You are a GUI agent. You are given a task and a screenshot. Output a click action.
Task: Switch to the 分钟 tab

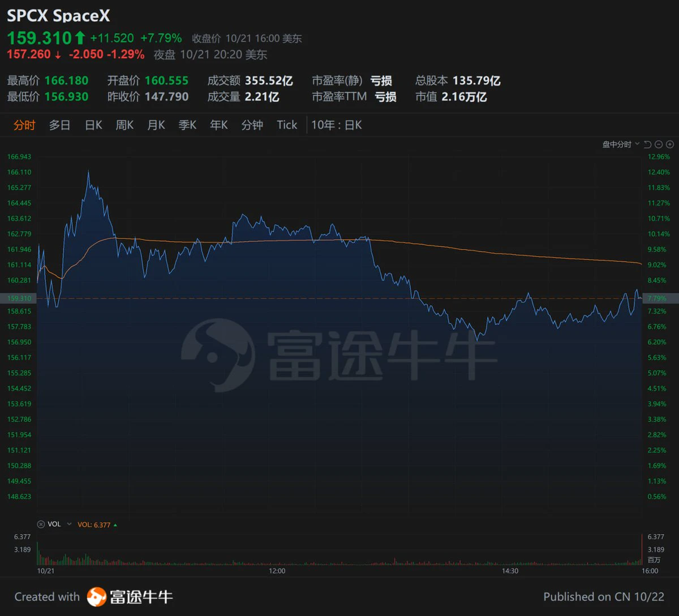coord(252,125)
